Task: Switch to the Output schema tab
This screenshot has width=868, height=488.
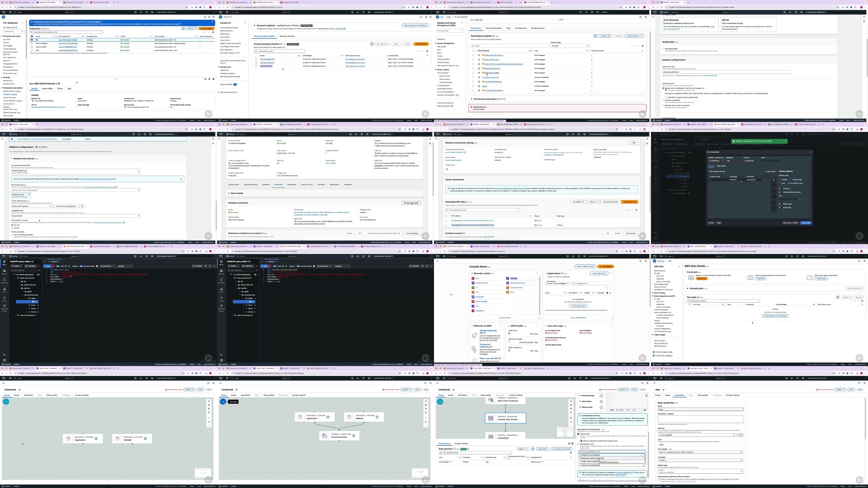Action: coord(461,444)
